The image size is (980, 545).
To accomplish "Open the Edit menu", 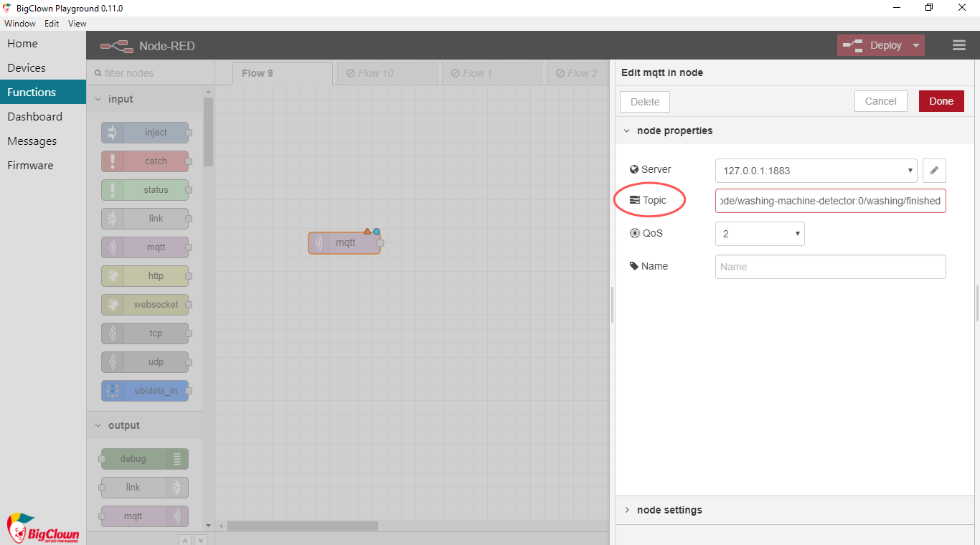I will 52,23.
